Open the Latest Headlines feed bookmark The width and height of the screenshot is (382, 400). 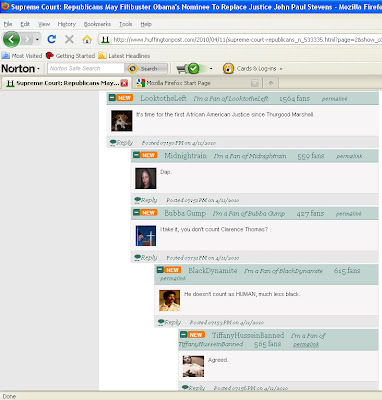pyautogui.click(x=124, y=56)
